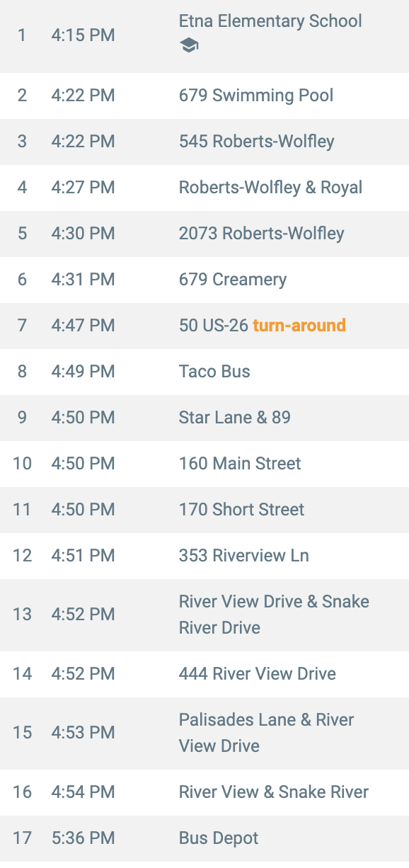The image size is (409, 868).
Task: Click the 5:36 PM arrival time
Action: coord(83,838)
